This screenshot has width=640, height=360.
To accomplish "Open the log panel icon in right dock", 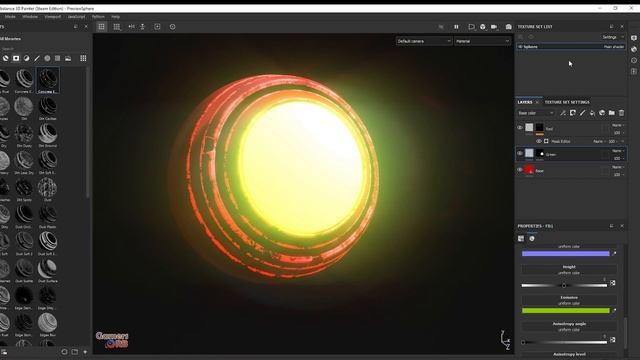I will (634, 71).
